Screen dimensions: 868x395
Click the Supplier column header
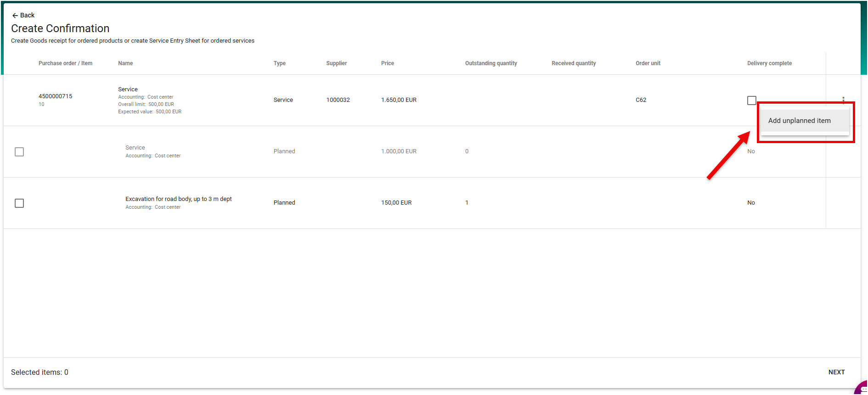[336, 63]
